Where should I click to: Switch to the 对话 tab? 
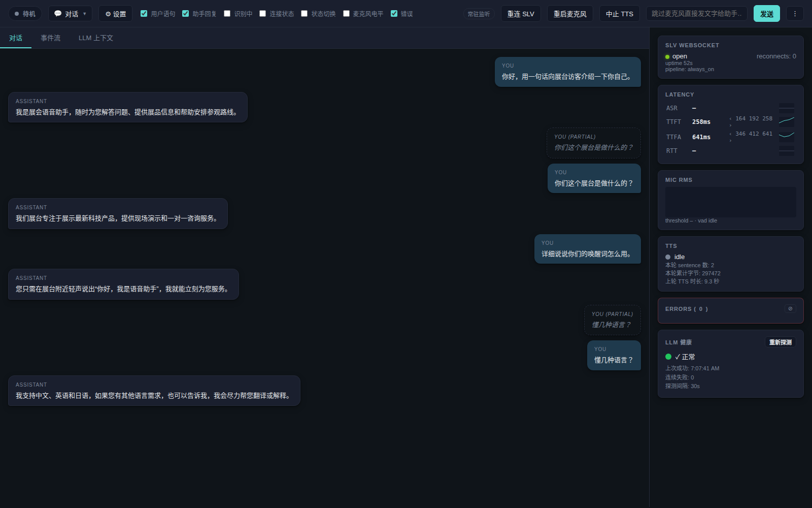pyautogui.click(x=16, y=38)
